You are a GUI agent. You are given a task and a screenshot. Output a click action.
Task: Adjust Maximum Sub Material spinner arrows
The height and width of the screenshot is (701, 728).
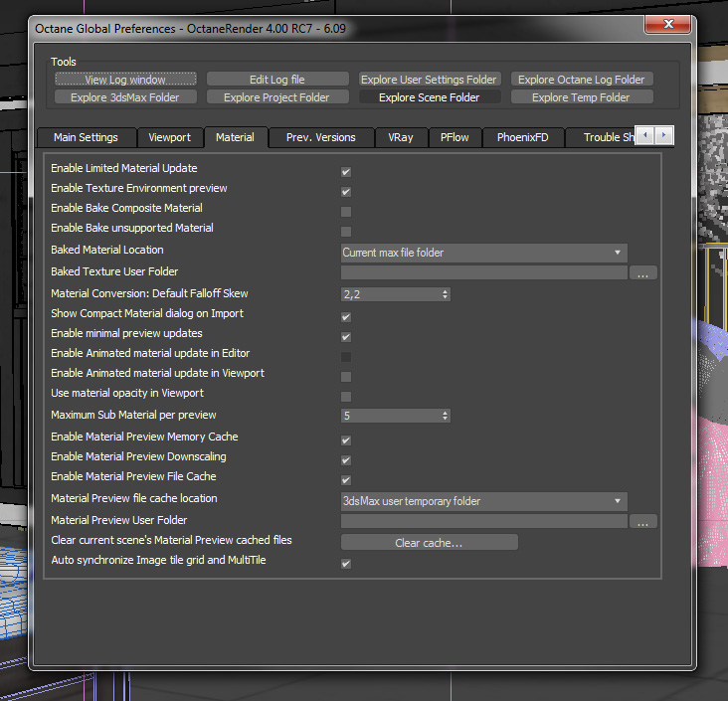(445, 416)
